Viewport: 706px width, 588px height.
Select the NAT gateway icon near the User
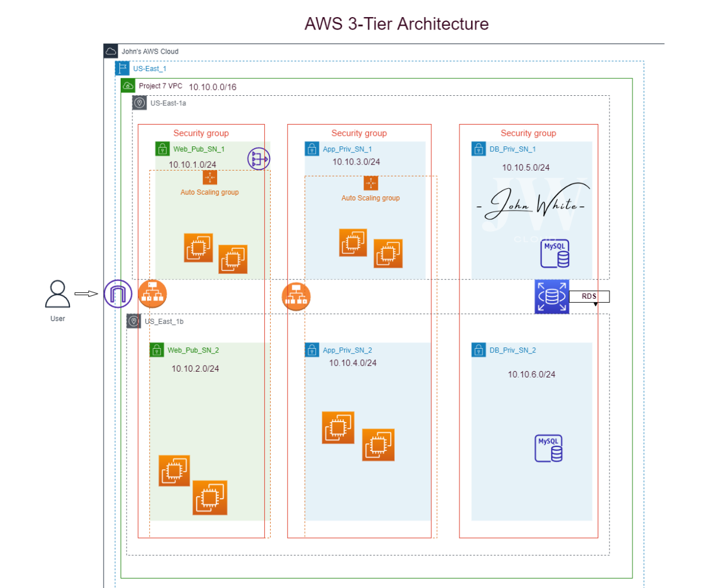117,293
